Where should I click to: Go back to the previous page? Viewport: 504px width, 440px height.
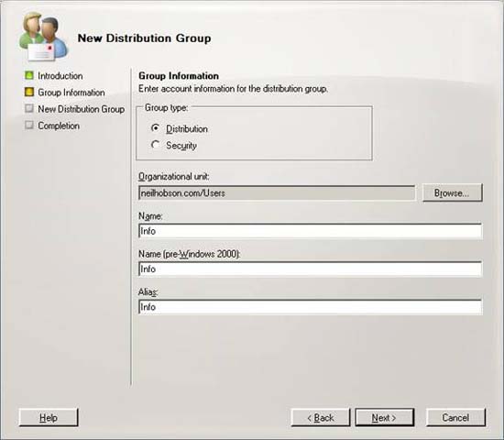321,417
